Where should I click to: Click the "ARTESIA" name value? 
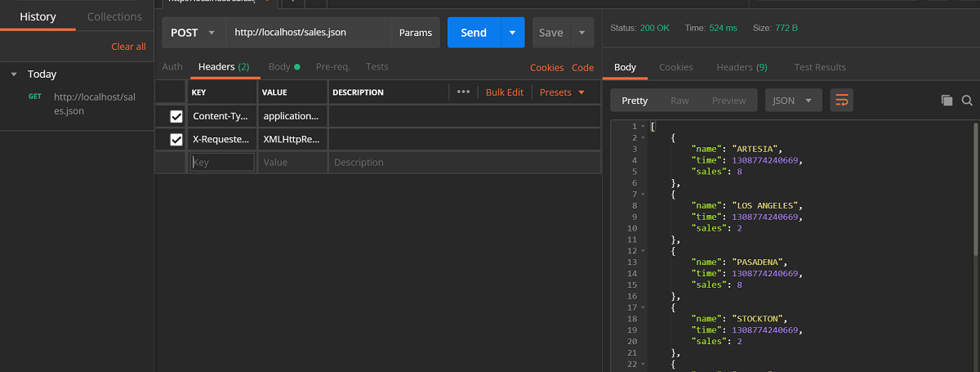[756, 149]
